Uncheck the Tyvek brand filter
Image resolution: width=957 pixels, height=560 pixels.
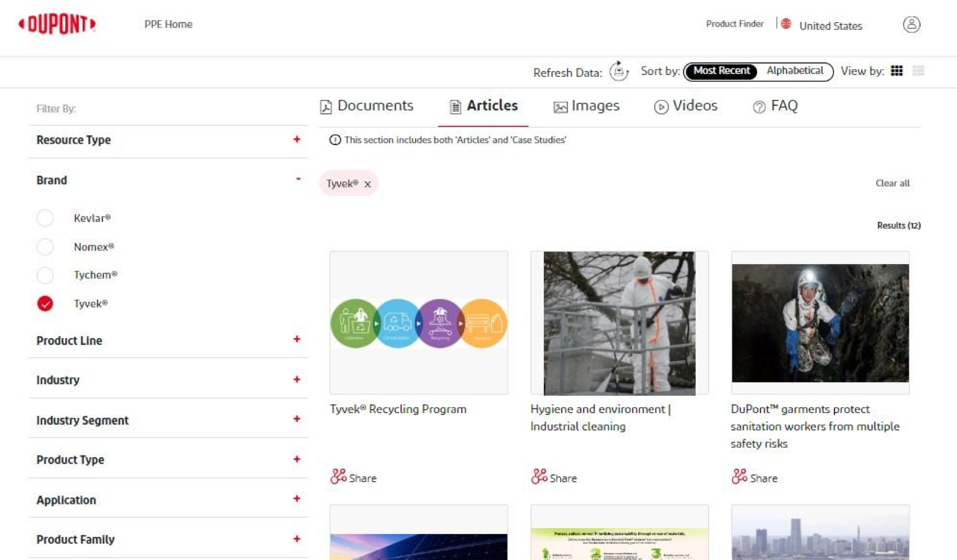coord(45,303)
